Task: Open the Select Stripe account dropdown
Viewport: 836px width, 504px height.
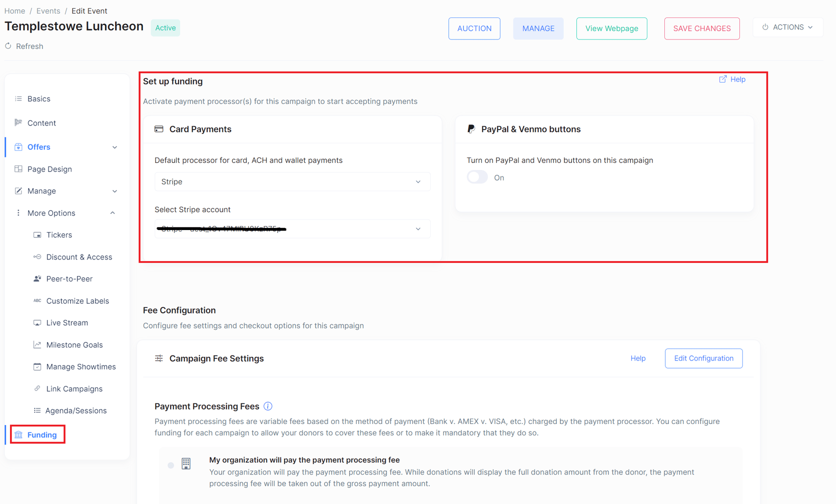Action: pyautogui.click(x=292, y=229)
